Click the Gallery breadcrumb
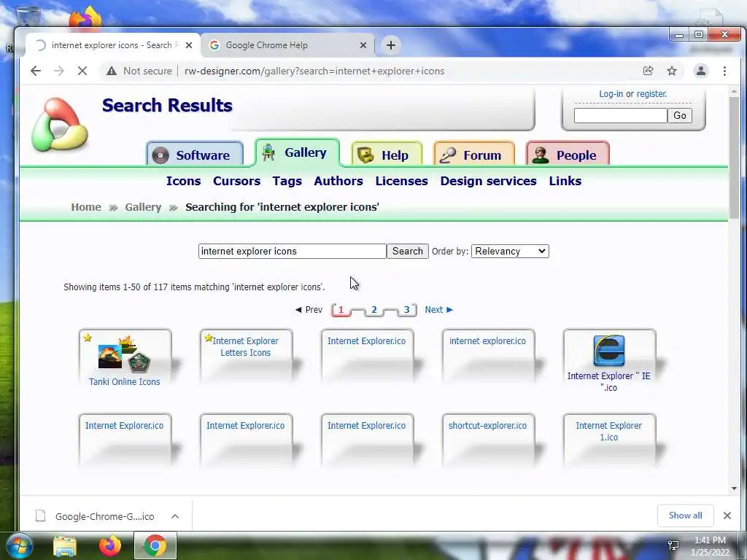The width and height of the screenshot is (747, 560). (143, 207)
